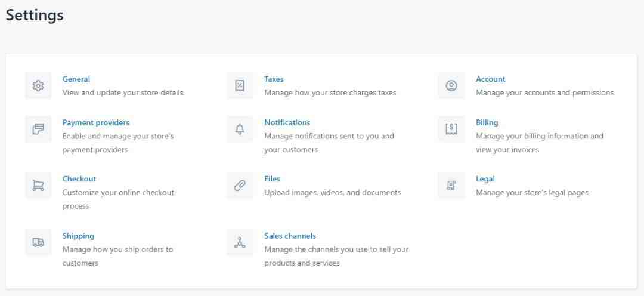Open the Payment providers link
Image resolution: width=644 pixels, height=296 pixels.
(95, 122)
